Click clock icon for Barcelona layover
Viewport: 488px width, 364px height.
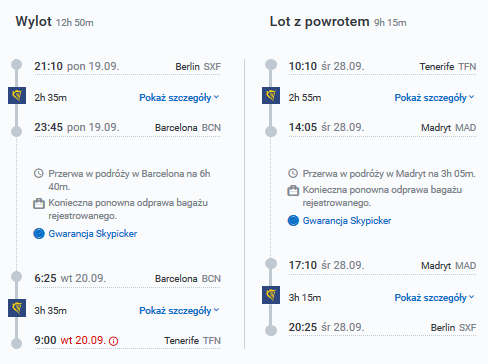[x=39, y=173]
